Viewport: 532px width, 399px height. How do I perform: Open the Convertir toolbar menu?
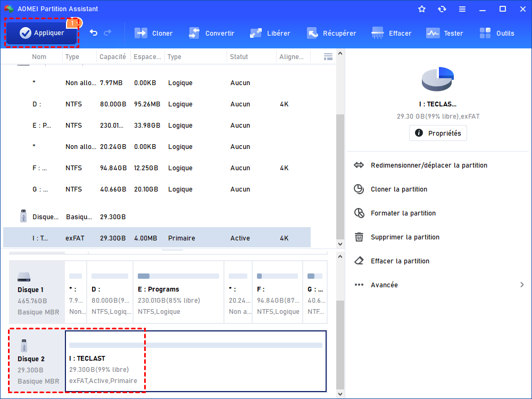coord(211,33)
